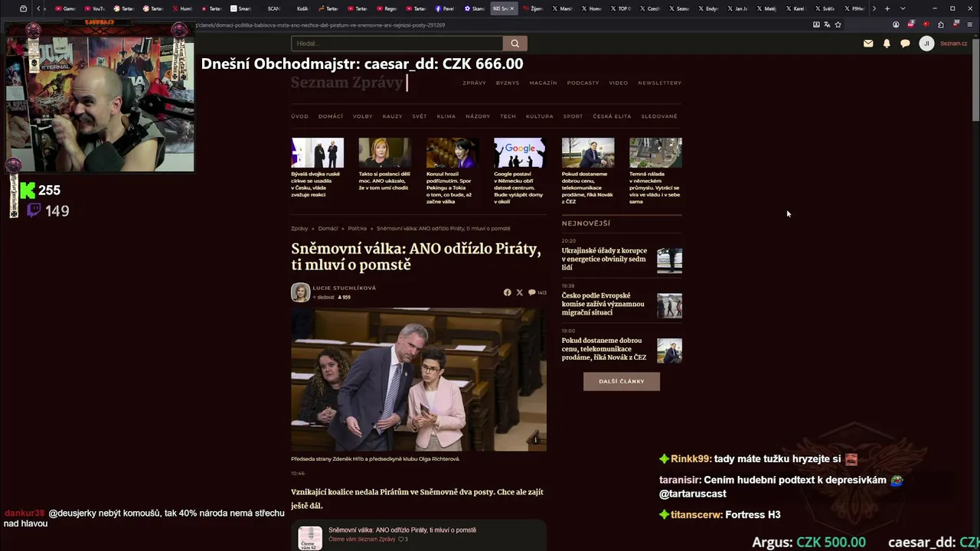Image resolution: width=980 pixels, height=551 pixels.
Task: Go to KLIMA section
Action: tap(446, 116)
